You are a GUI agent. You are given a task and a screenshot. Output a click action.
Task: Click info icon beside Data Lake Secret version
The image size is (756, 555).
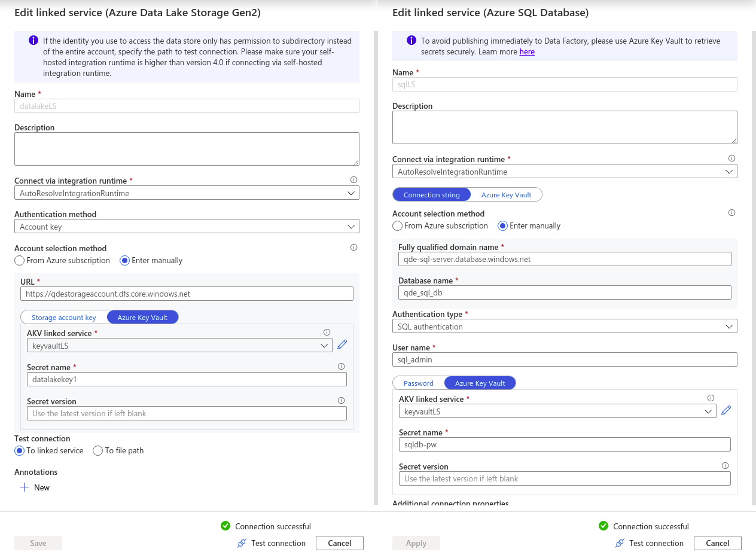tap(341, 401)
